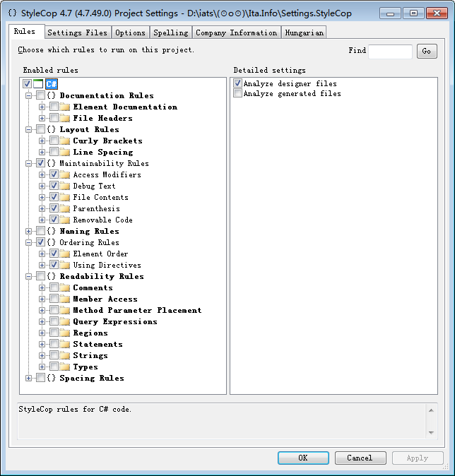Click the Query Expressions folder icon
This screenshot has height=476, width=455.
point(65,321)
